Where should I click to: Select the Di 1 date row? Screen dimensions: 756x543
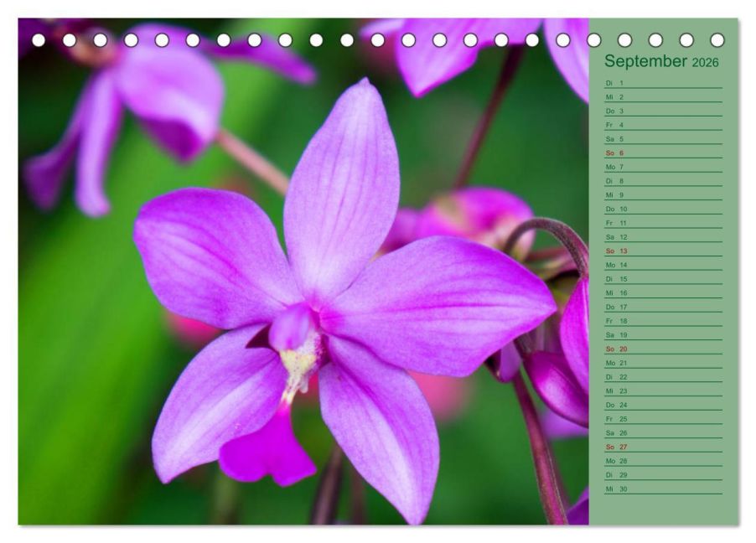coord(664,84)
